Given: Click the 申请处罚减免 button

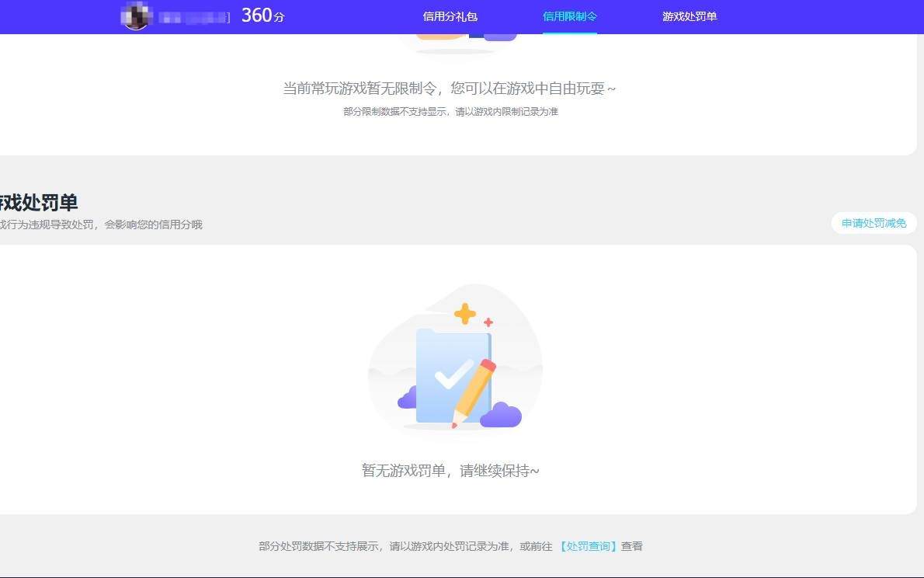Looking at the screenshot, I should tap(874, 223).
